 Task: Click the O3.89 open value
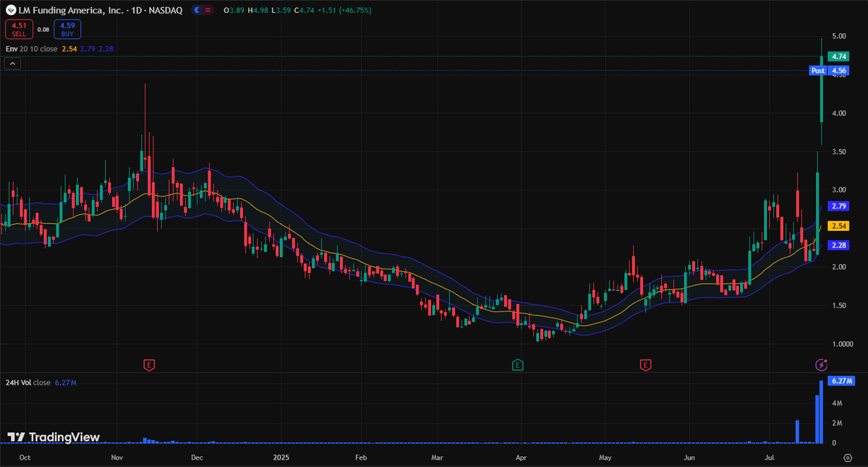(234, 10)
